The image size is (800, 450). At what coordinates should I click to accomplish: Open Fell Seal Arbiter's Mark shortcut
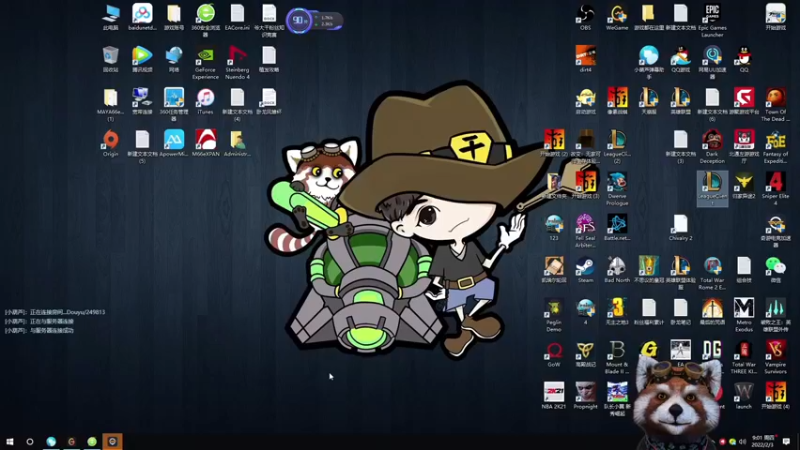(x=585, y=231)
